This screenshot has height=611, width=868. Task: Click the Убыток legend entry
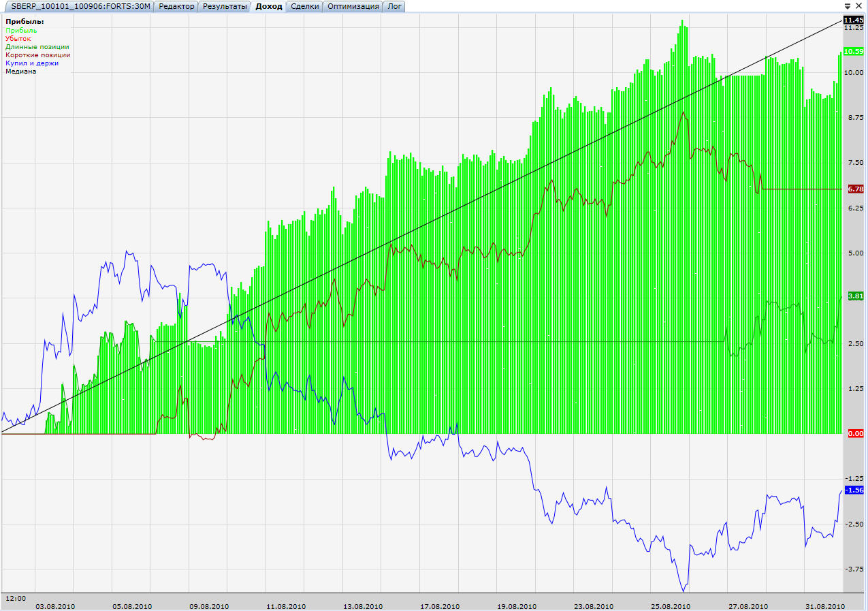(18, 39)
